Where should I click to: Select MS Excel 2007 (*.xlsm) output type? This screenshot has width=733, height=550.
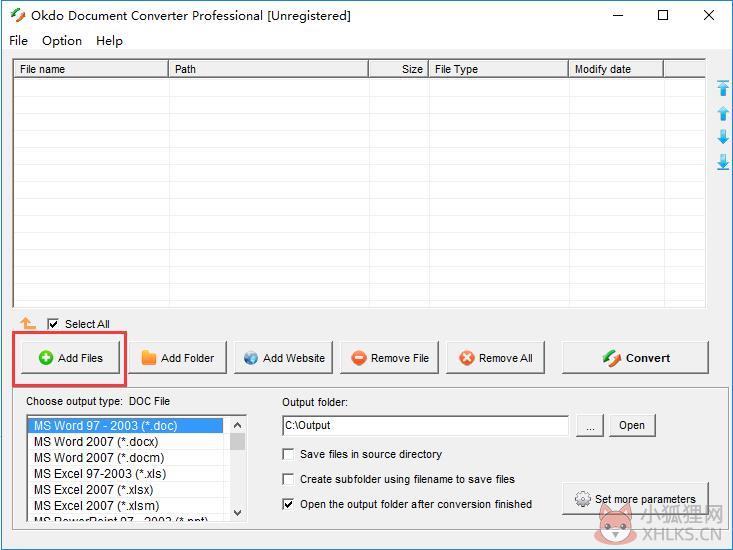(125, 505)
